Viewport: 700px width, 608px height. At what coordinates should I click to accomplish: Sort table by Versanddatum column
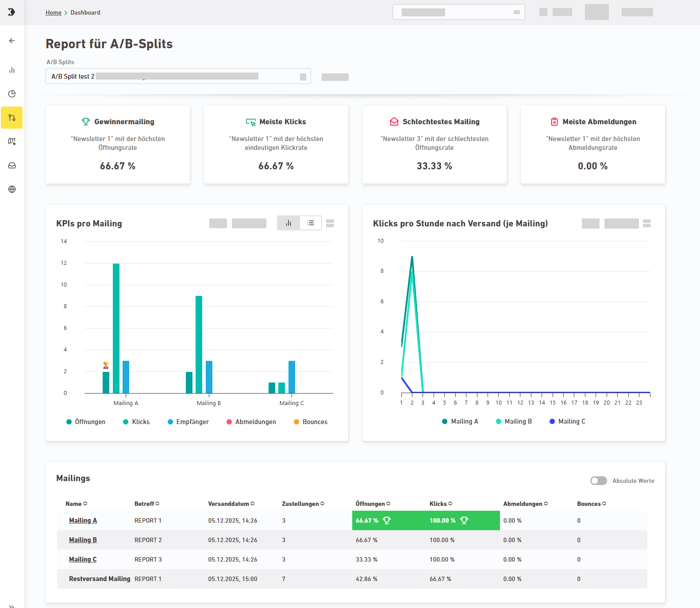coord(231,504)
